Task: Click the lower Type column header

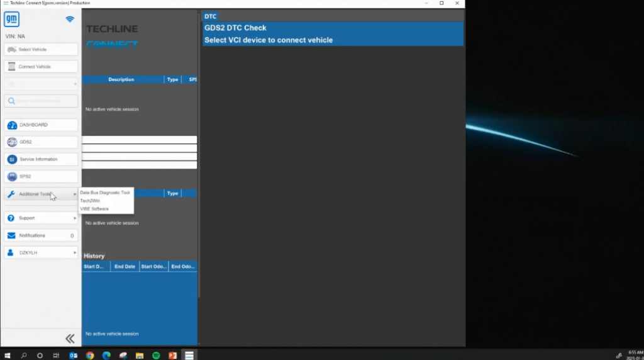Action: [x=172, y=193]
